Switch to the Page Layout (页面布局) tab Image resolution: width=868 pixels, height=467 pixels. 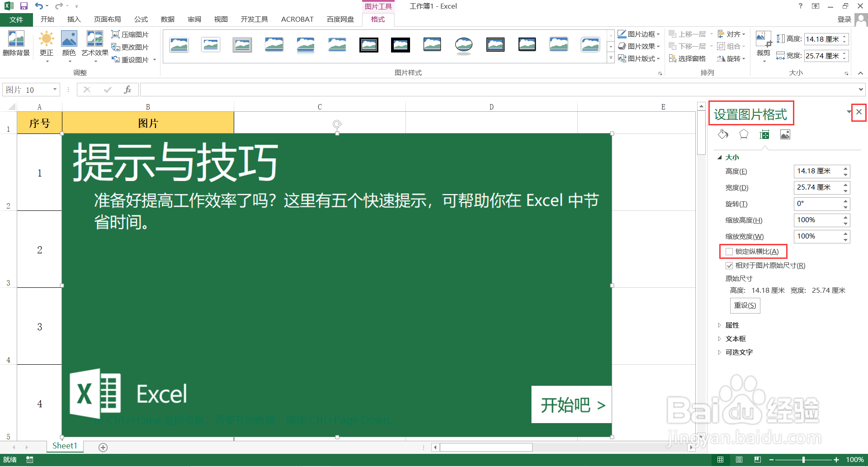[107, 19]
